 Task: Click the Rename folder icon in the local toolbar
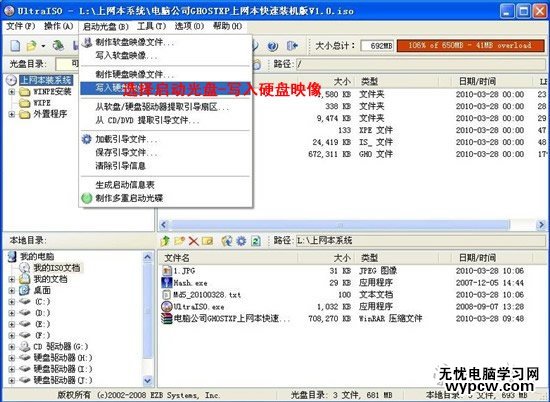(x=207, y=241)
